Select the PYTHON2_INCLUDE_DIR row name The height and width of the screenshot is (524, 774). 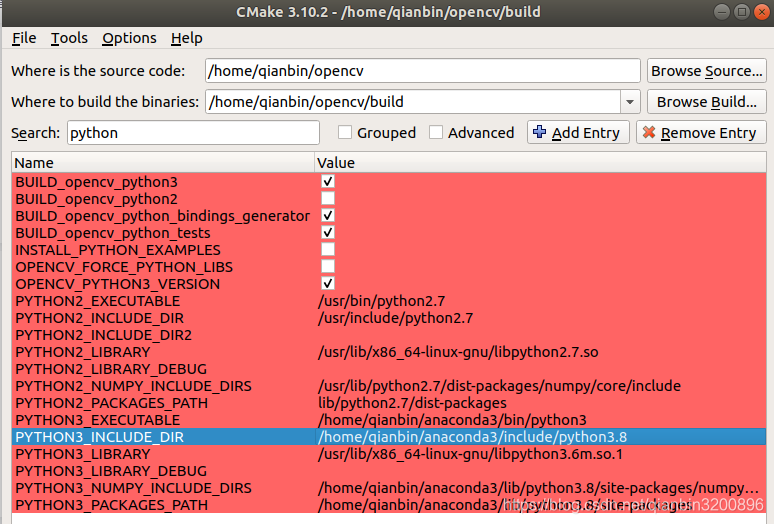pos(100,318)
